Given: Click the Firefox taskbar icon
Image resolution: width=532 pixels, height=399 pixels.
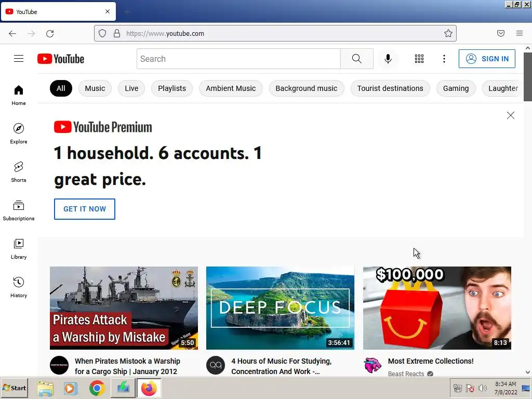Looking at the screenshot, I should (x=149, y=388).
